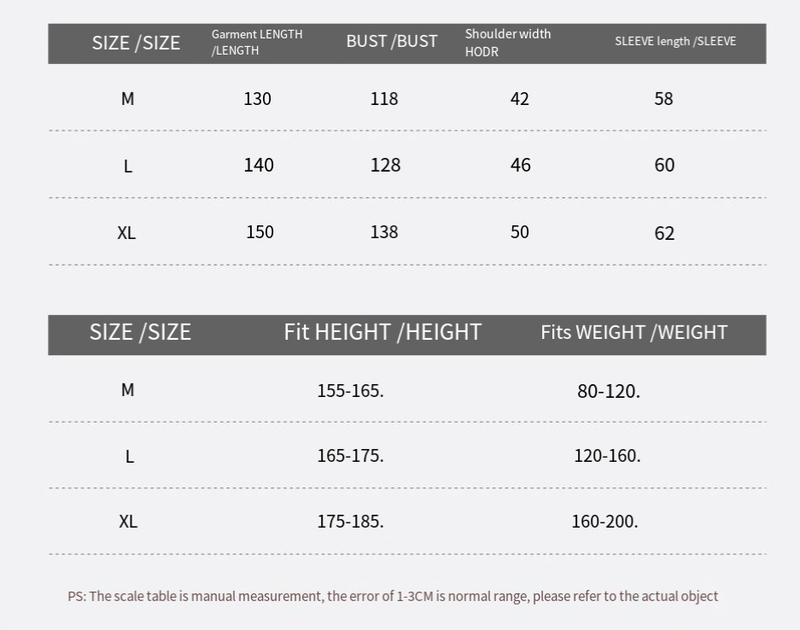Viewport: 800px width, 630px height.
Task: Select garment length value 150
Action: pos(259,232)
